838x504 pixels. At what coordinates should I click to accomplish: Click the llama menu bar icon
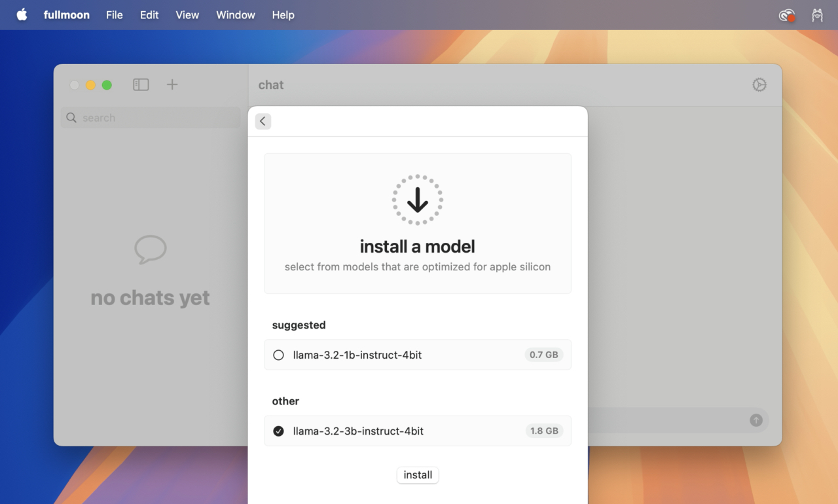coord(817,14)
